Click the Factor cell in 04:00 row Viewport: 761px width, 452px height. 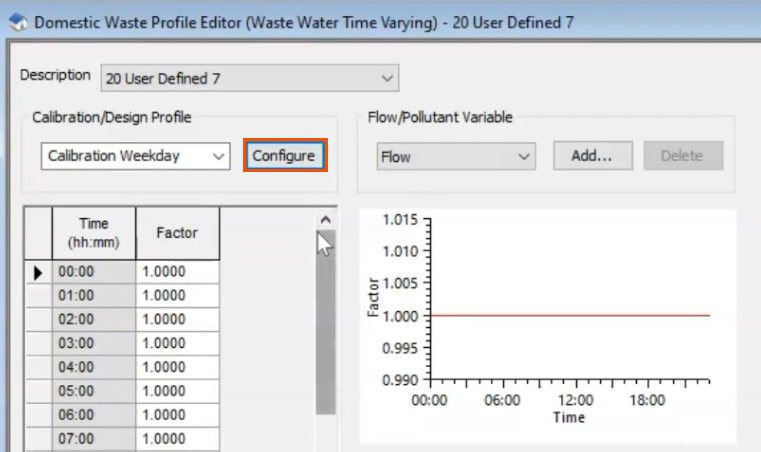pyautogui.click(x=178, y=367)
